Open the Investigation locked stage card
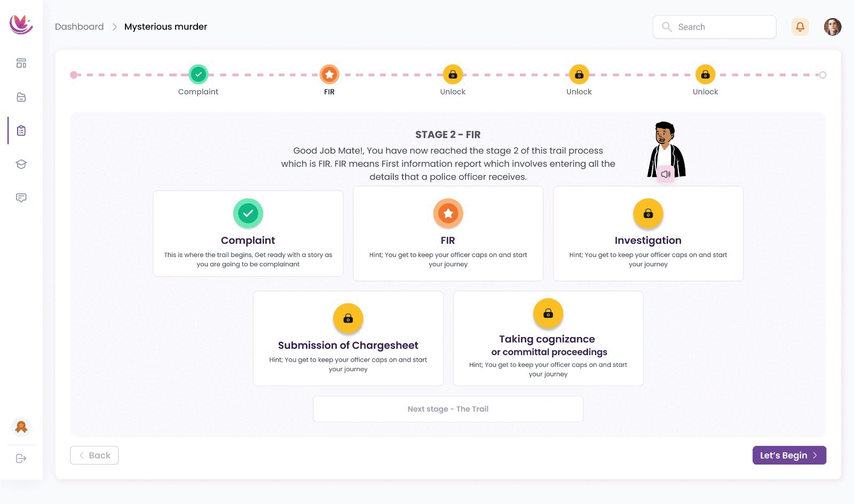 pyautogui.click(x=648, y=234)
